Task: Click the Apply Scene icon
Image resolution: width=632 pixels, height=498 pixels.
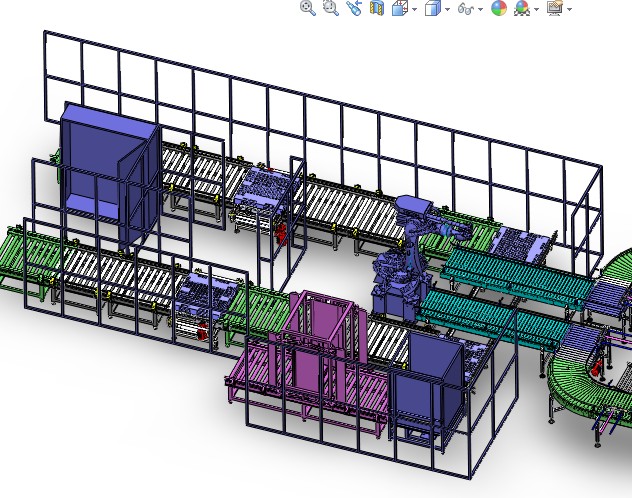Action: click(x=522, y=8)
